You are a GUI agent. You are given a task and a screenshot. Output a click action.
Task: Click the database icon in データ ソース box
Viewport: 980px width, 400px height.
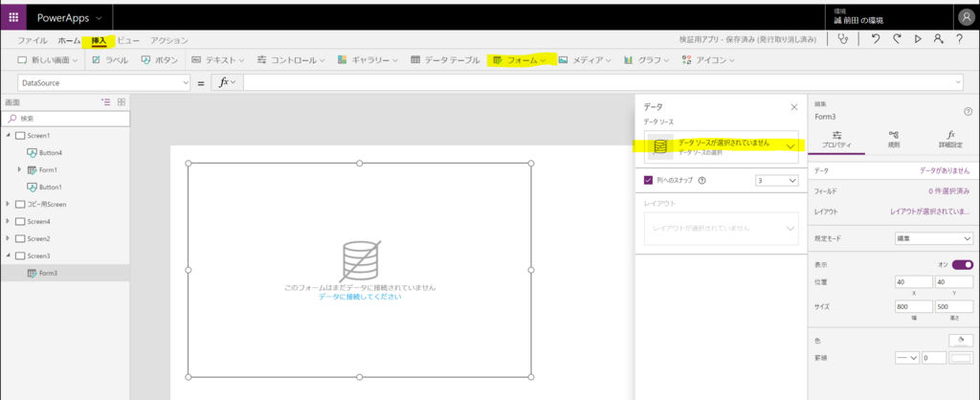point(660,146)
